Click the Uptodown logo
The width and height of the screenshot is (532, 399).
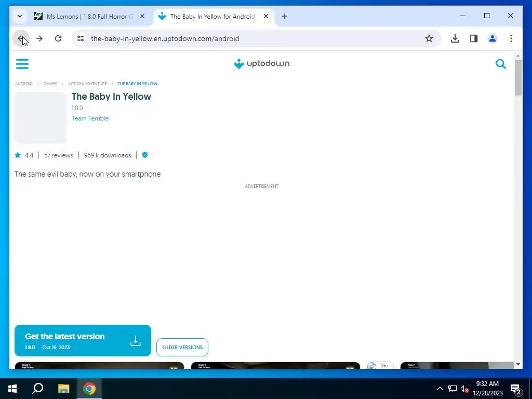click(x=261, y=63)
